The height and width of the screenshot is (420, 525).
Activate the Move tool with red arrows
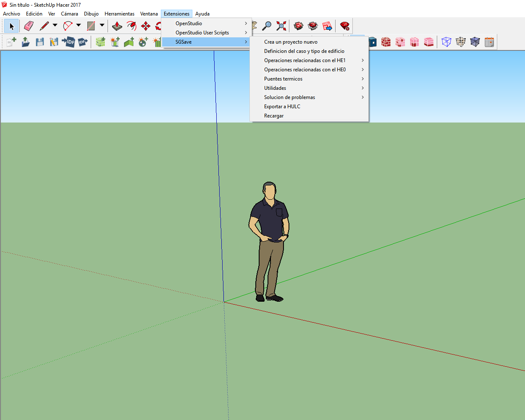pyautogui.click(x=146, y=26)
